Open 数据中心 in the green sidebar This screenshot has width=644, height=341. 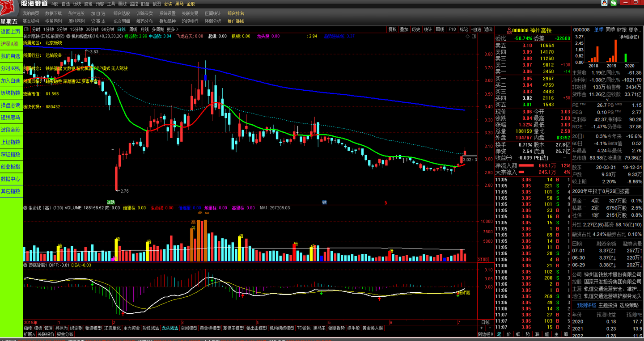click(x=11, y=179)
